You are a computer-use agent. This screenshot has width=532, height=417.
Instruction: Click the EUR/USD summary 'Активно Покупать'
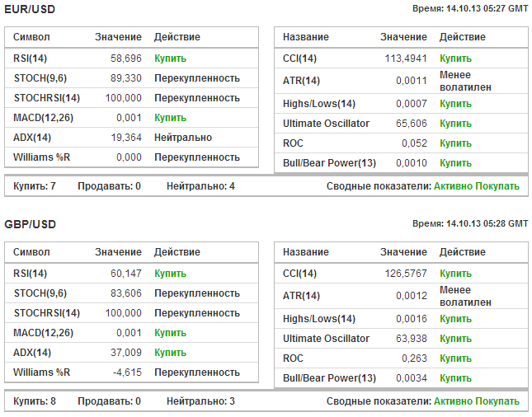(477, 186)
